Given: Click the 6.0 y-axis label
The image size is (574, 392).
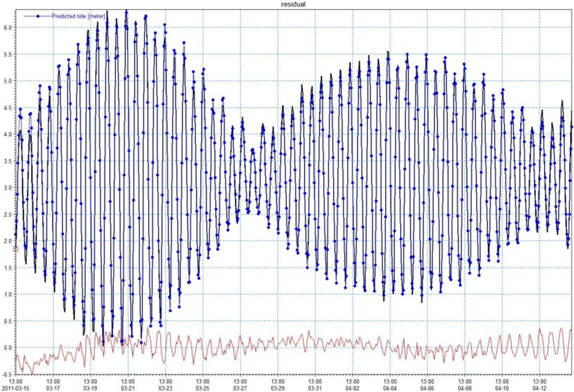Looking at the screenshot, I should (8, 28).
